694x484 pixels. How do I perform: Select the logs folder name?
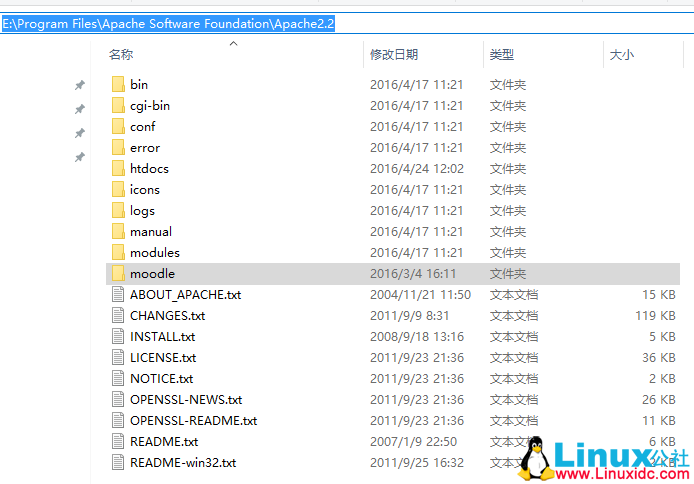[x=142, y=211]
